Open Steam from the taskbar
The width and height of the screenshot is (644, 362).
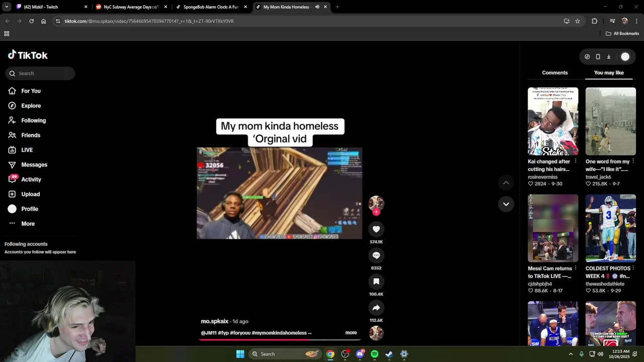coord(389,354)
